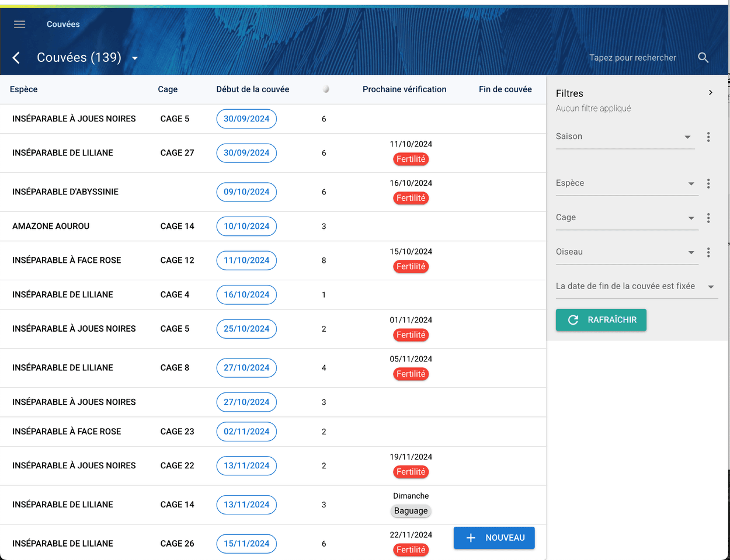Click the NOUVEAU button
The width and height of the screenshot is (730, 560).
pos(494,538)
